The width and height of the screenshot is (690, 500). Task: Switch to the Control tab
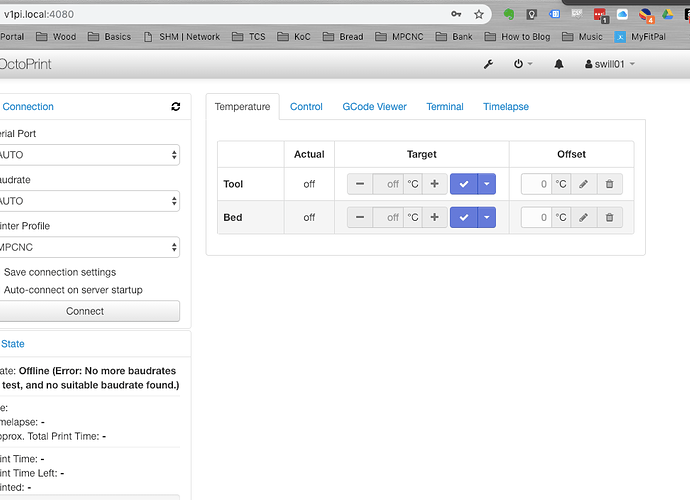click(x=306, y=107)
